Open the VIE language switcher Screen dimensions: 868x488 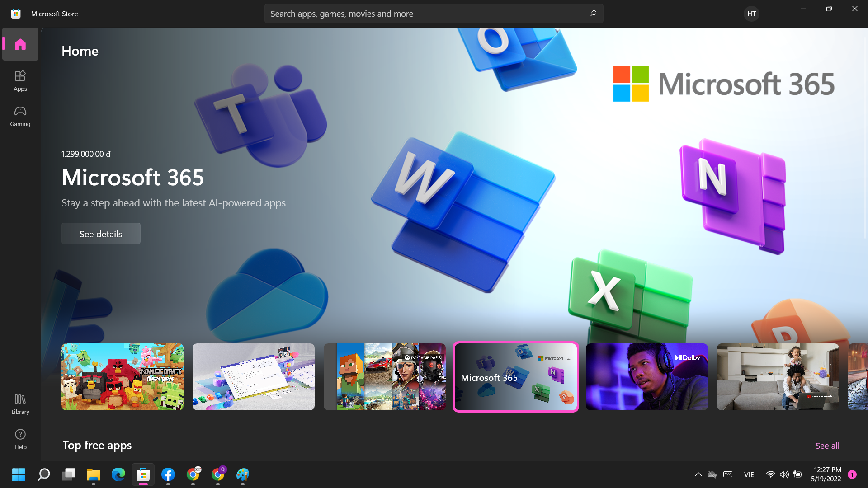[749, 474]
